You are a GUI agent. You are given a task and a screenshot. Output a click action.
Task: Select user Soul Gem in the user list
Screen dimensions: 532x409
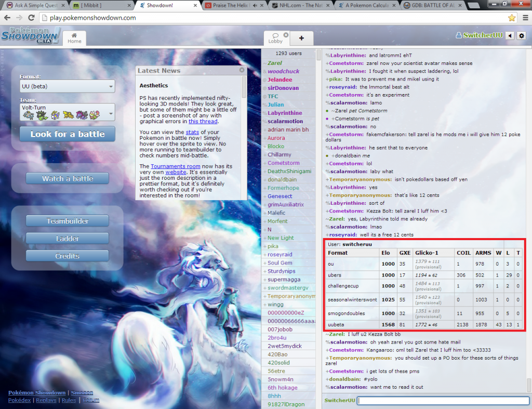coord(280,263)
